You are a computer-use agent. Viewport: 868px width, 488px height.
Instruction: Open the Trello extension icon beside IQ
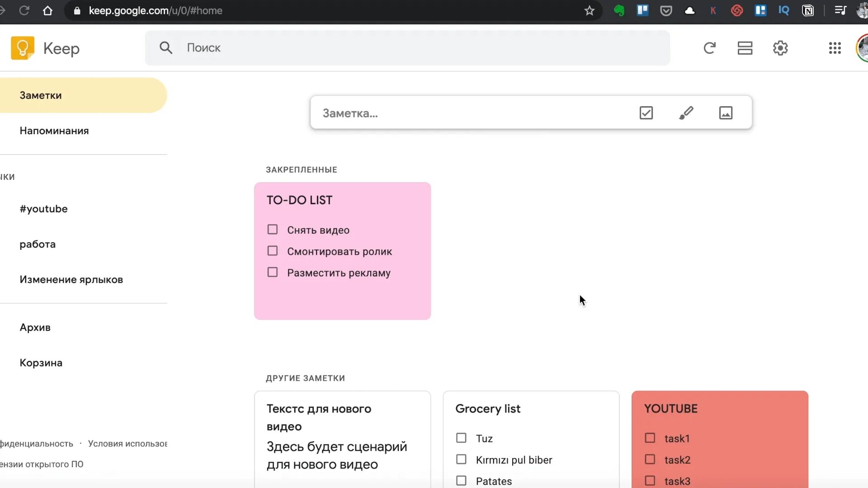tap(760, 10)
